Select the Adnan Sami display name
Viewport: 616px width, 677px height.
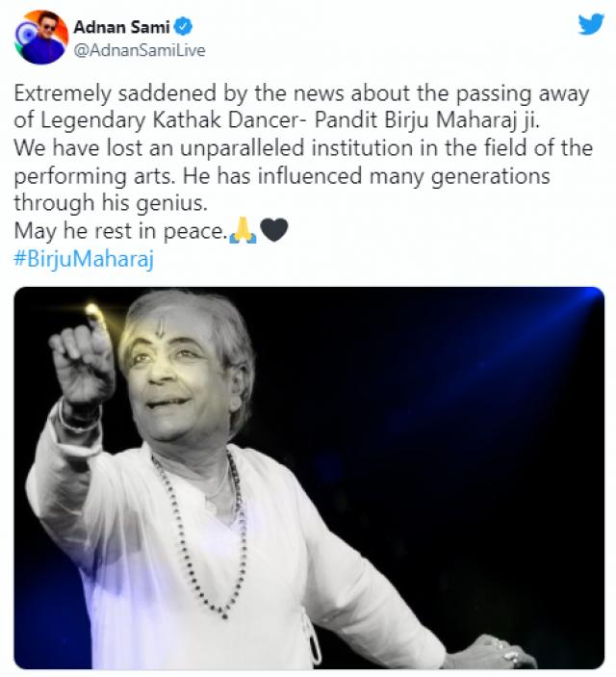coord(121,27)
